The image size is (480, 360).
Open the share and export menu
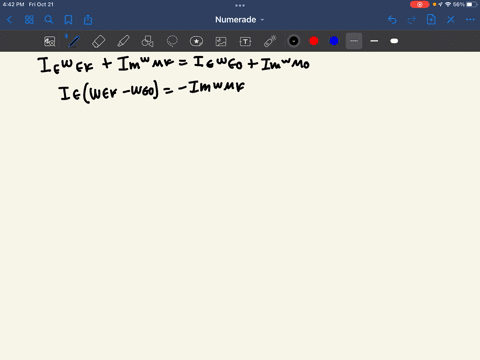(x=88, y=20)
